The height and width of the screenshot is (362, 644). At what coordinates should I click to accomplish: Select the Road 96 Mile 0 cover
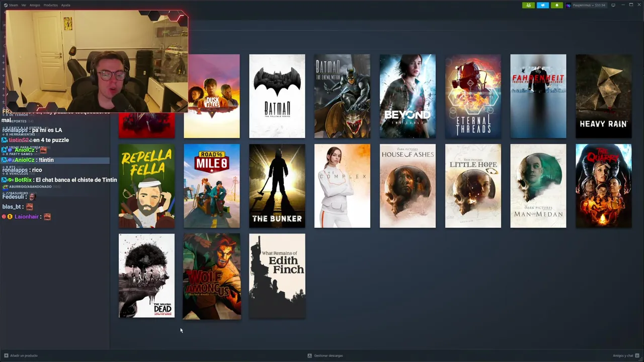click(x=212, y=186)
